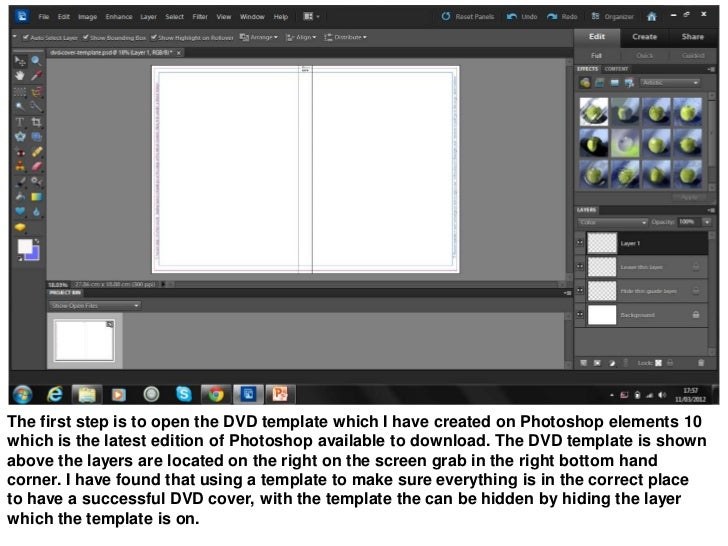Screen dimensions: 728x546
Task: Open the Artistic filter category dropdown
Action: [x=670, y=83]
